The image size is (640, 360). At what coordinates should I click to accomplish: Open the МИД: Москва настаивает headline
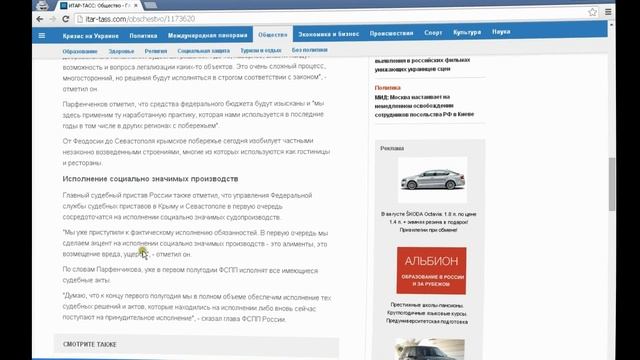pyautogui.click(x=424, y=106)
